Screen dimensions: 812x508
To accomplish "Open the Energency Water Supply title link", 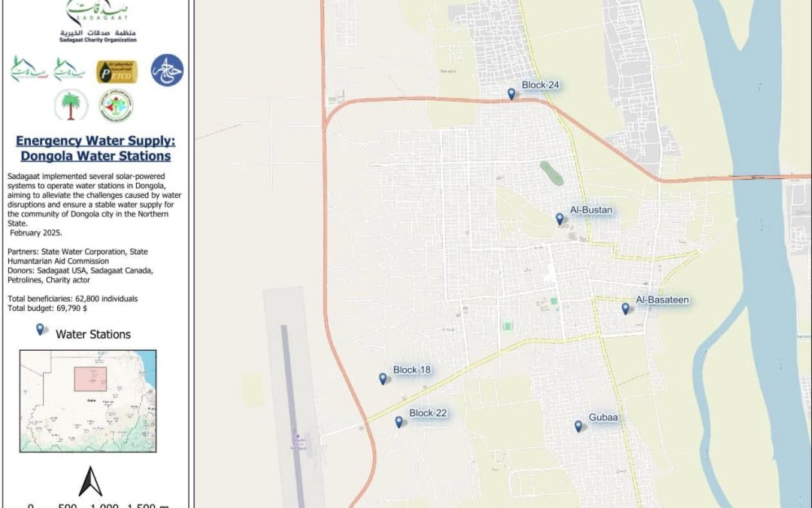I will [95, 141].
